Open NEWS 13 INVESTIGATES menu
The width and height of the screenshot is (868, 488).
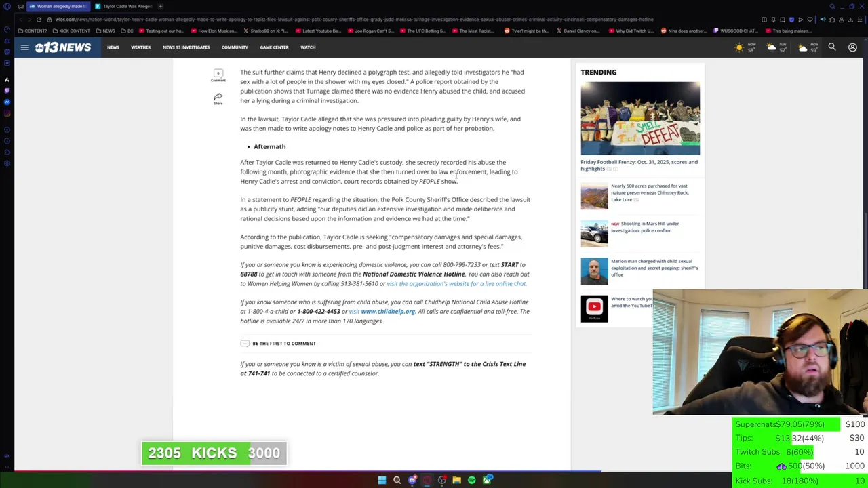point(186,47)
